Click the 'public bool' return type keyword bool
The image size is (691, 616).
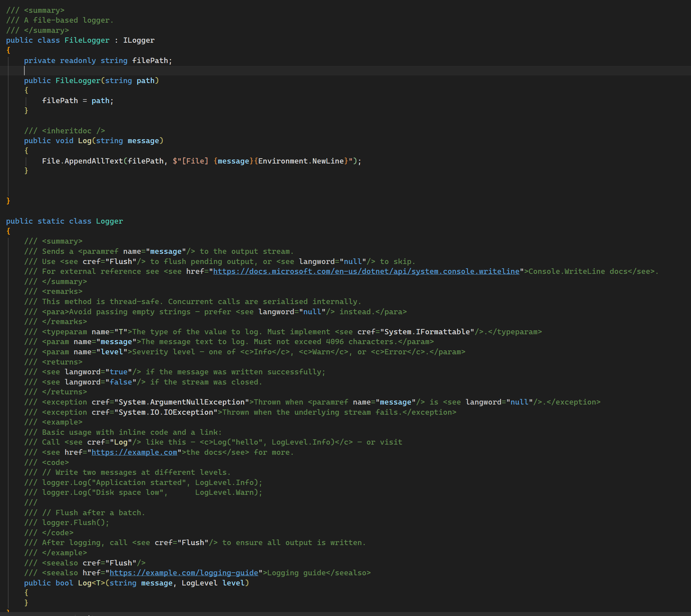[x=64, y=583]
